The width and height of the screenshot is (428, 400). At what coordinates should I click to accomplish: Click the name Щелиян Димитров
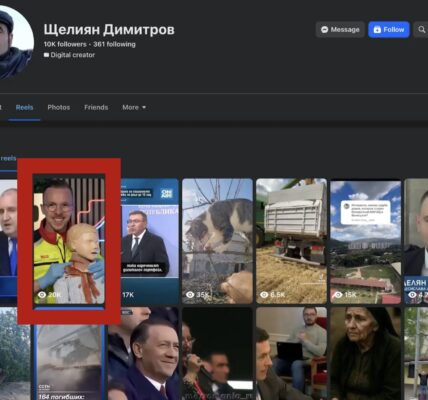click(109, 30)
